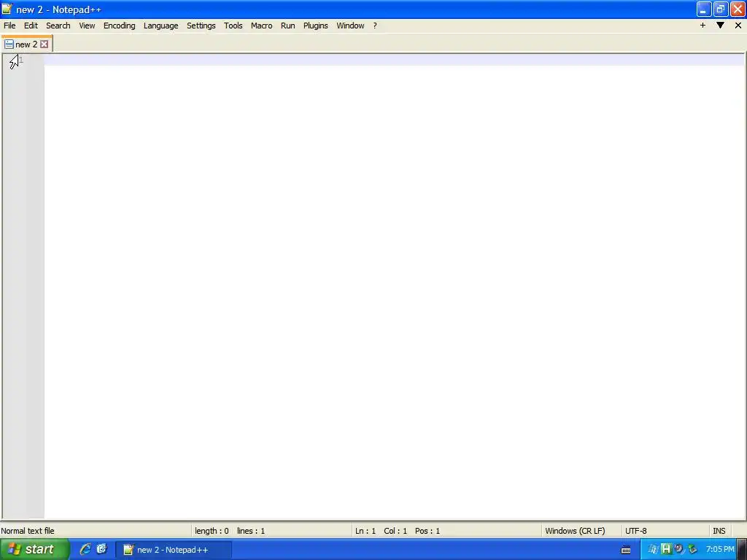
Task: Click the first faded system tray icon
Action: click(x=653, y=549)
